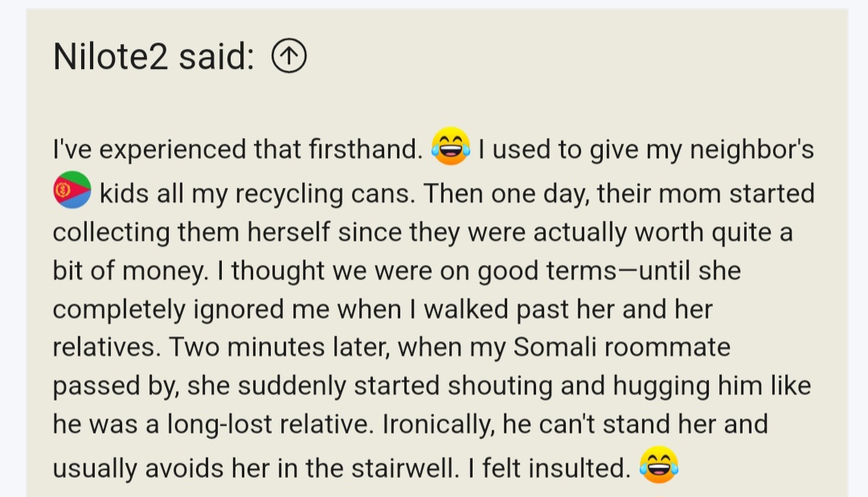
Task: Click the Eritrean flag emoji before 'kids'
Action: coord(72,190)
